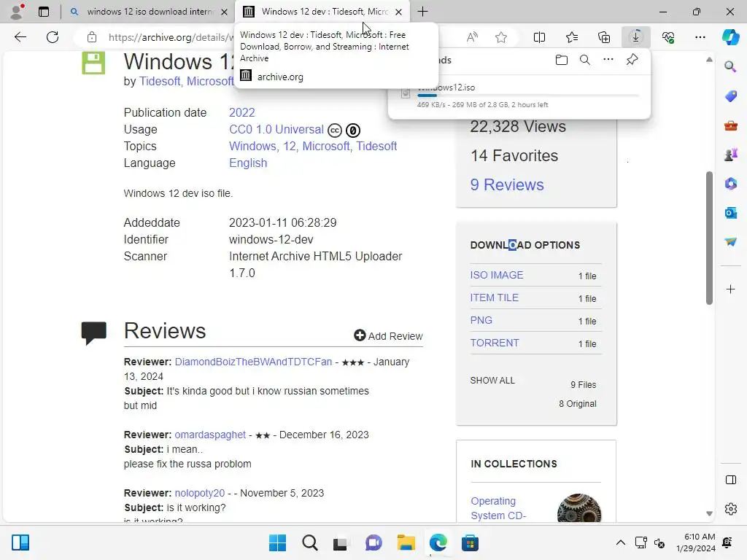Screen dimensions: 747x560
Task: Open the 9 Reviews link
Action: (x=507, y=184)
